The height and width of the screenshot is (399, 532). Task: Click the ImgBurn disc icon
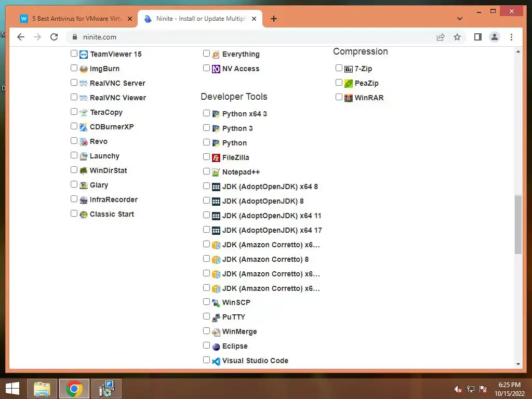(84, 69)
